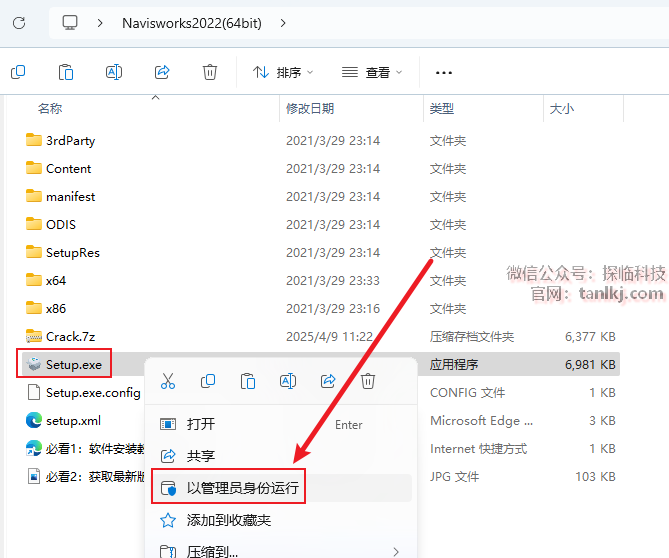Click the toolbar Rename icon
Screen dimensions: 669x558
coord(114,72)
